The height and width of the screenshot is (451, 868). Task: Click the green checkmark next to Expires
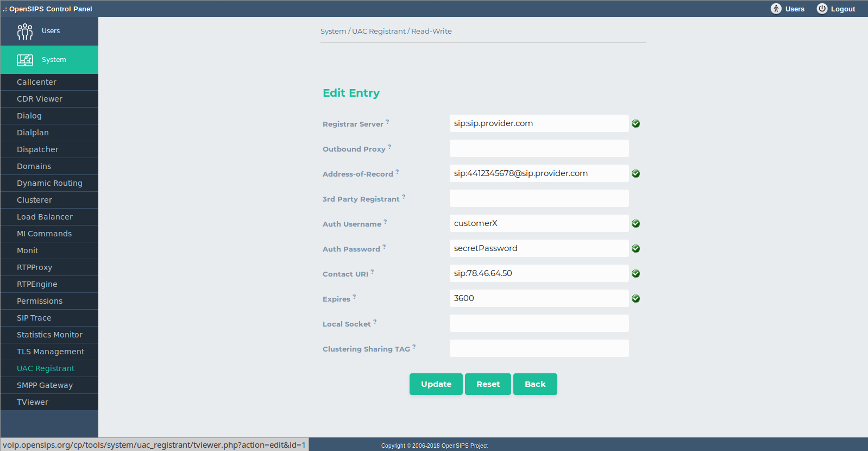[x=636, y=299]
